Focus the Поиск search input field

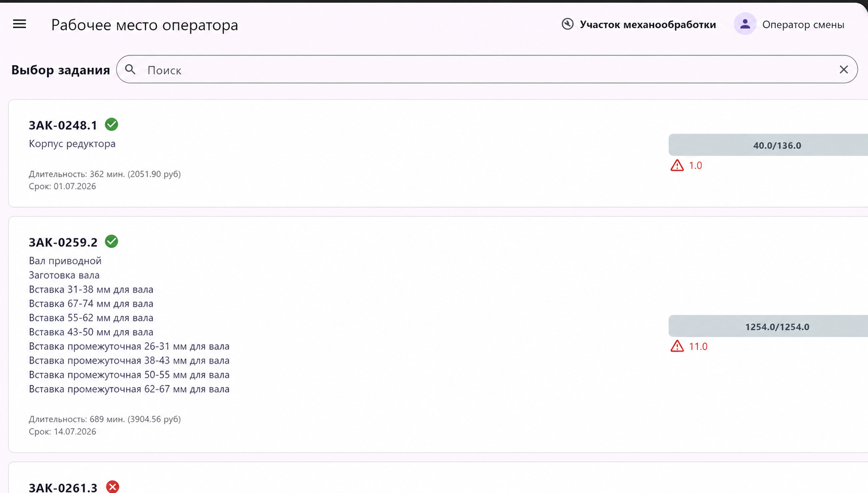click(487, 69)
